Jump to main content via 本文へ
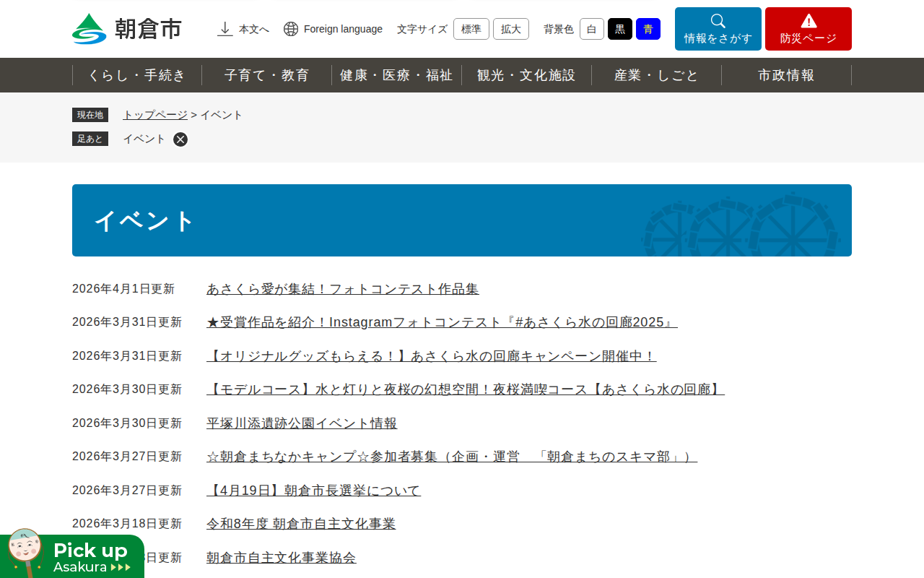This screenshot has width=924, height=578. click(243, 29)
